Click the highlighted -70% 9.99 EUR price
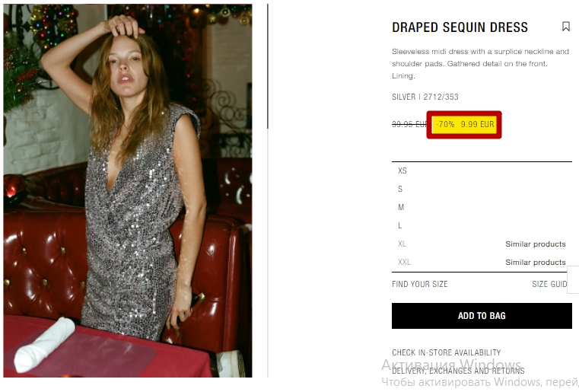 coord(464,125)
